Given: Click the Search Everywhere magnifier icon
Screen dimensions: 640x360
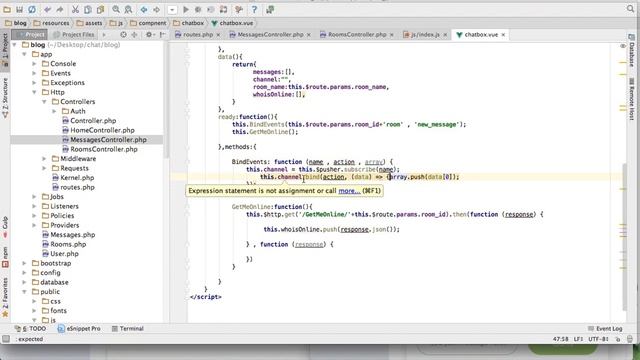Looking at the screenshot, I should point(630,9).
